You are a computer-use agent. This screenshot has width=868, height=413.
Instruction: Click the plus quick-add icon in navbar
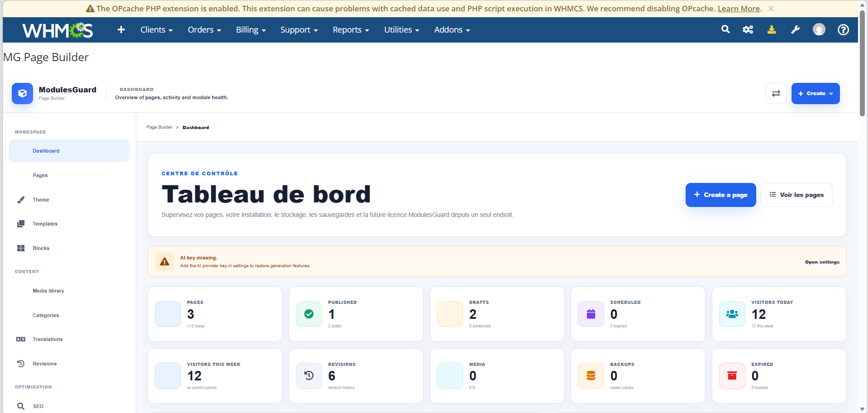(121, 29)
